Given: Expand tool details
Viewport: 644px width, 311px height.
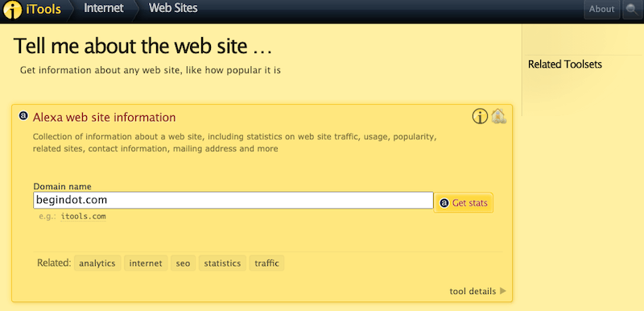Looking at the screenshot, I should coord(477,292).
